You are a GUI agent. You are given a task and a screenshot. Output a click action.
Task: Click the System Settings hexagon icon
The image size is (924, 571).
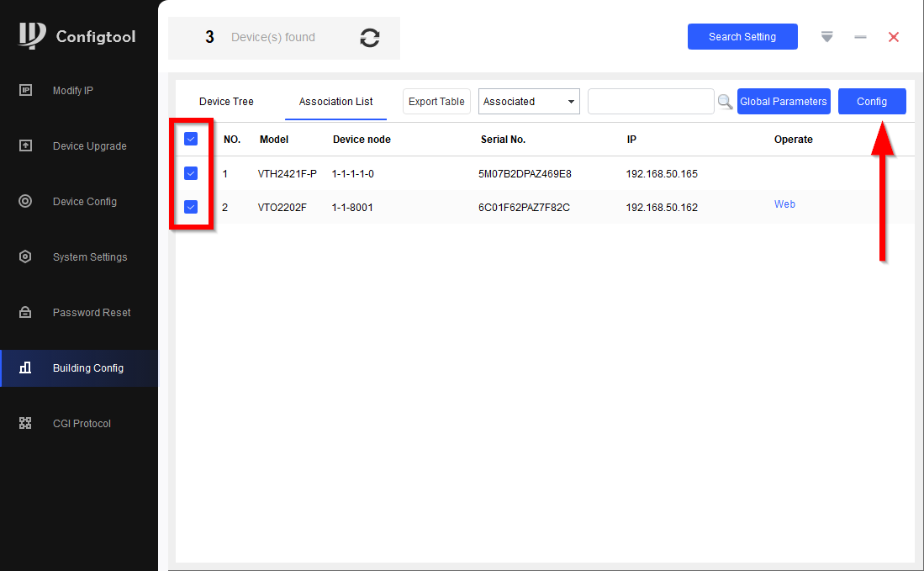[25, 256]
